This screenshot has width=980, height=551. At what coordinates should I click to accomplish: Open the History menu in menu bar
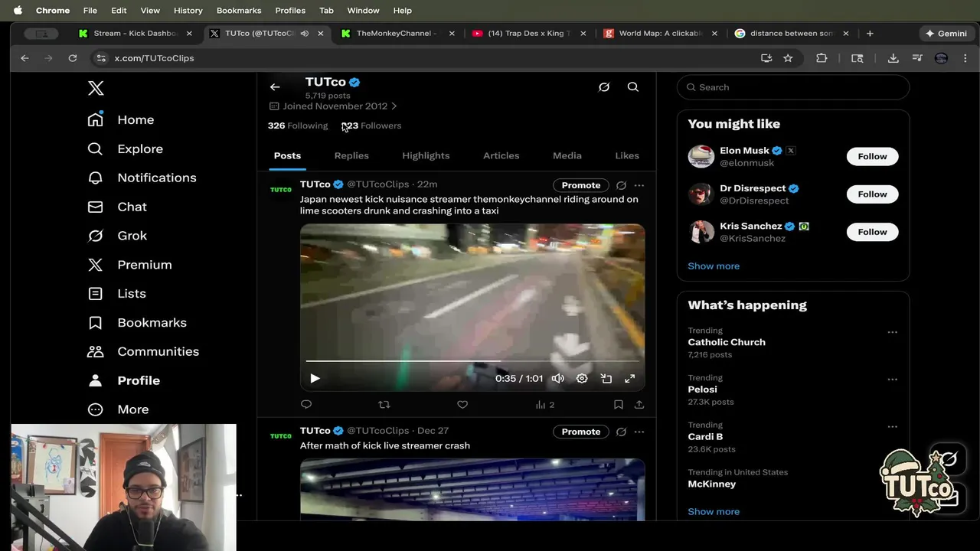[x=188, y=11]
